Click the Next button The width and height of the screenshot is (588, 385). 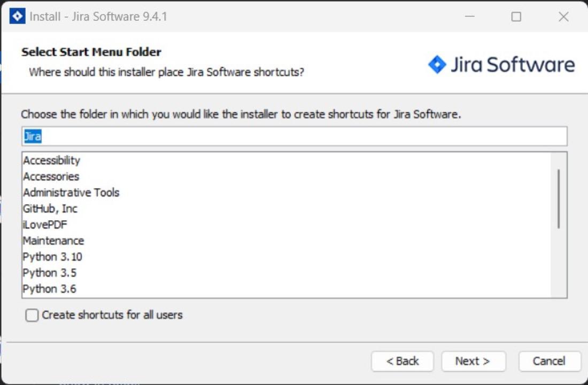473,361
